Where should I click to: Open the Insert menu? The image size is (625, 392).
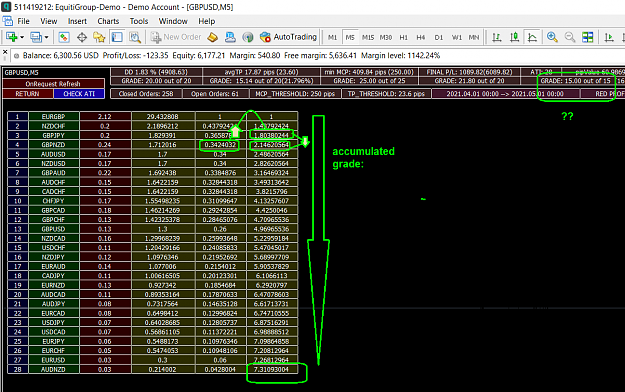77,21
